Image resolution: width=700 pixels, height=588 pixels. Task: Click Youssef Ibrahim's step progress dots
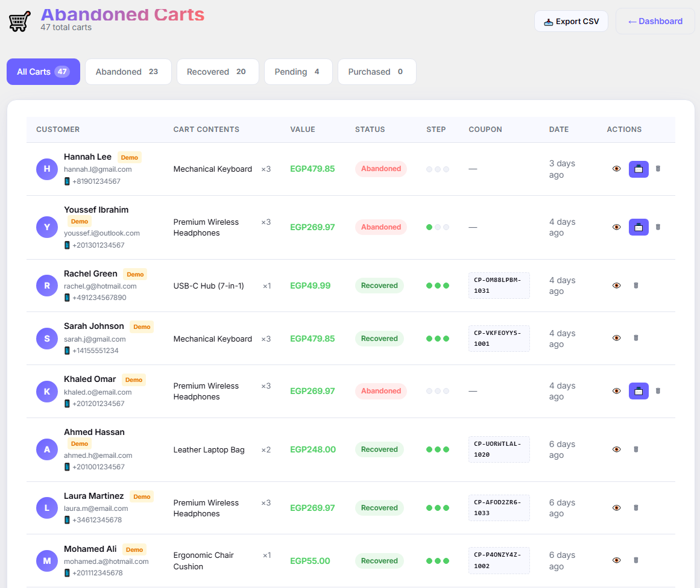point(438,228)
